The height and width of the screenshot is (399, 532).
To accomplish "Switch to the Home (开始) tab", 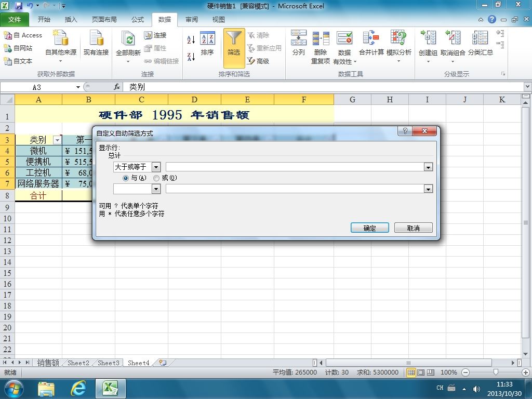I will (44, 20).
